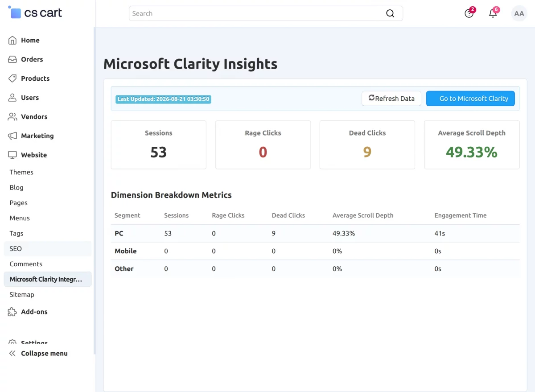Click the Microsoft Clarity Insights page title

click(190, 64)
